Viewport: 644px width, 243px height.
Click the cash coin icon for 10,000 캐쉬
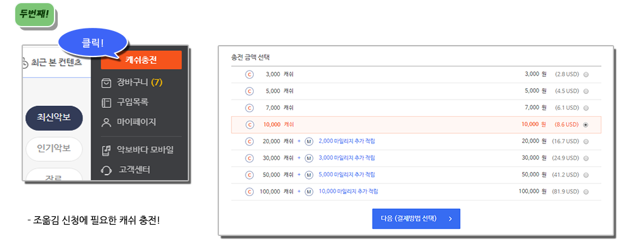249,124
